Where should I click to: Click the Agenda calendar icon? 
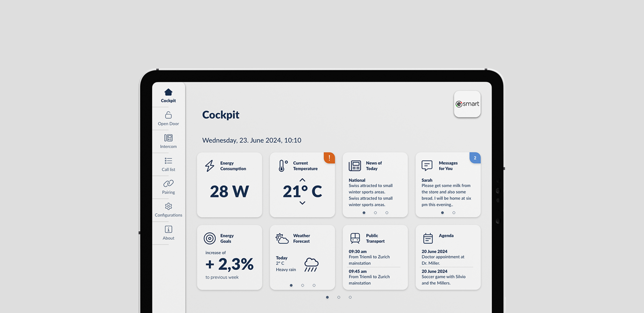428,238
